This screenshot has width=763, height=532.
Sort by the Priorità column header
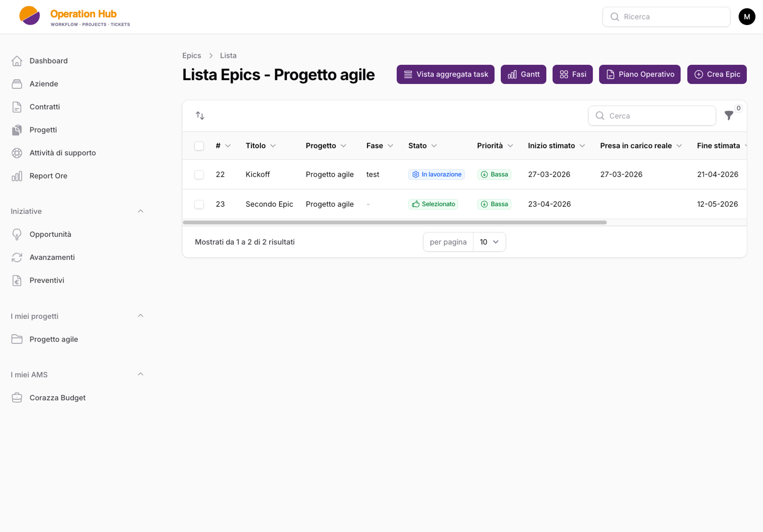click(495, 146)
